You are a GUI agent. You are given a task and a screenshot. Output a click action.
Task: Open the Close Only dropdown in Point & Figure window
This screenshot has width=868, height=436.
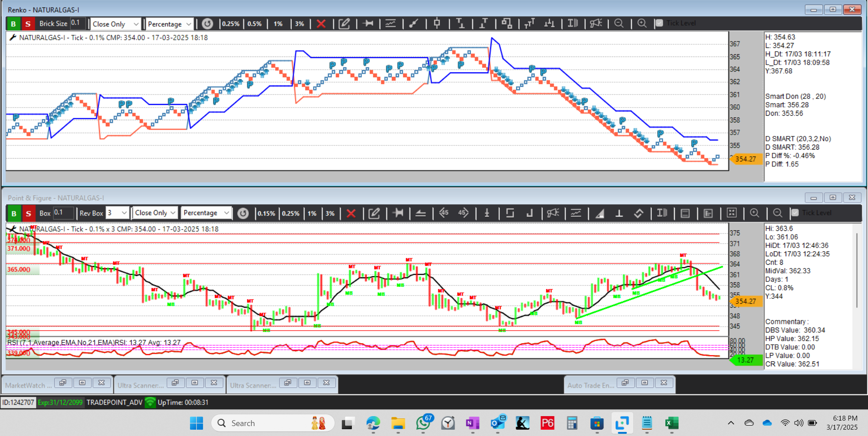click(x=155, y=213)
